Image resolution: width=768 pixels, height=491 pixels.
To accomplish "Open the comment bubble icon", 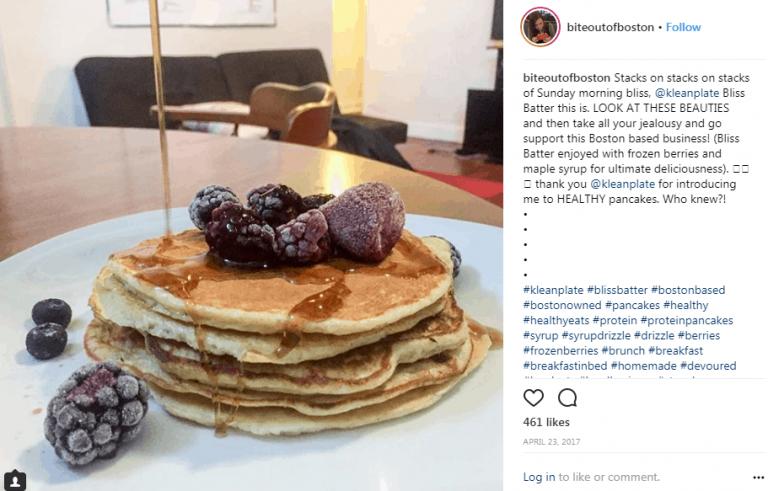I will point(567,398).
